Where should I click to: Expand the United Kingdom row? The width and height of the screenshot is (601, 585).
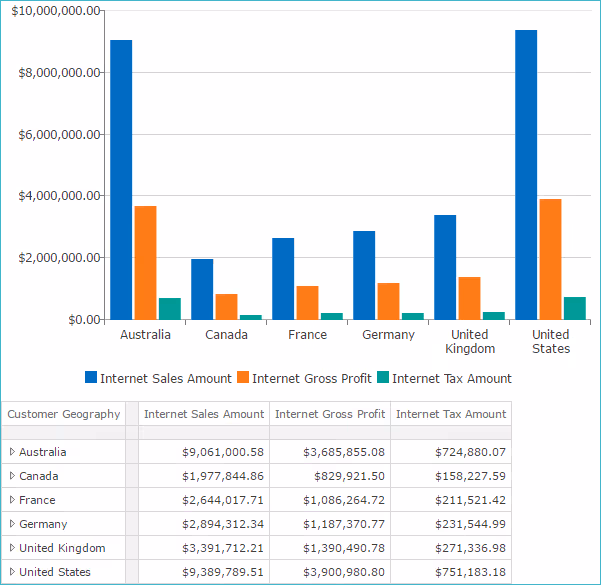click(12, 548)
